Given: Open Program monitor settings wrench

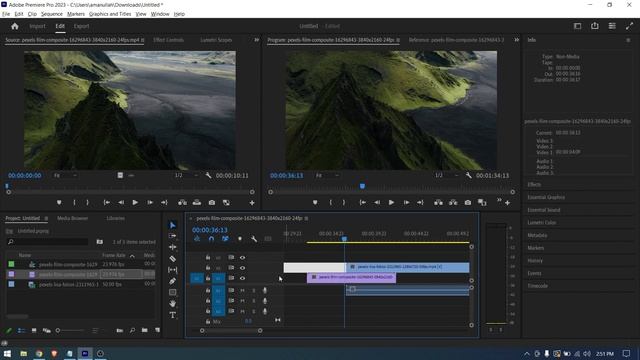Looking at the screenshot, I should click(x=468, y=176).
